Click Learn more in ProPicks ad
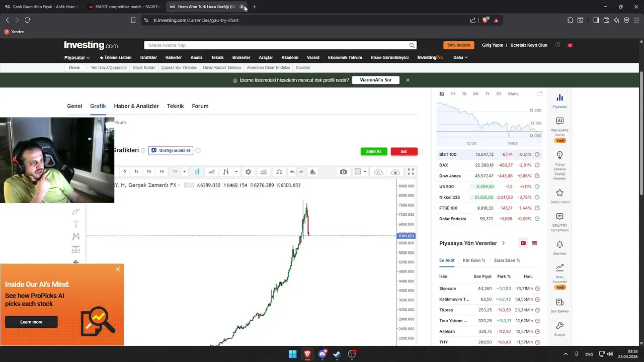Viewport: 644px width, 362px height. point(31,322)
